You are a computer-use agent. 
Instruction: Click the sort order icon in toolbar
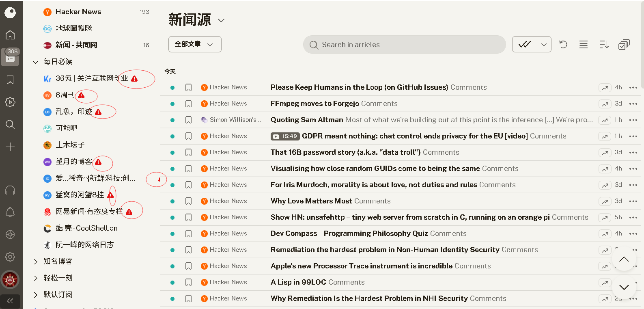pos(604,44)
